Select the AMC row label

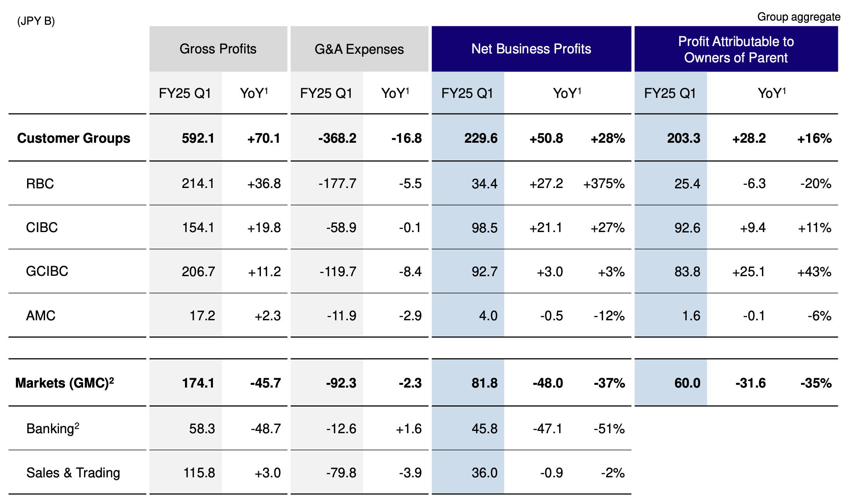pyautogui.click(x=41, y=316)
